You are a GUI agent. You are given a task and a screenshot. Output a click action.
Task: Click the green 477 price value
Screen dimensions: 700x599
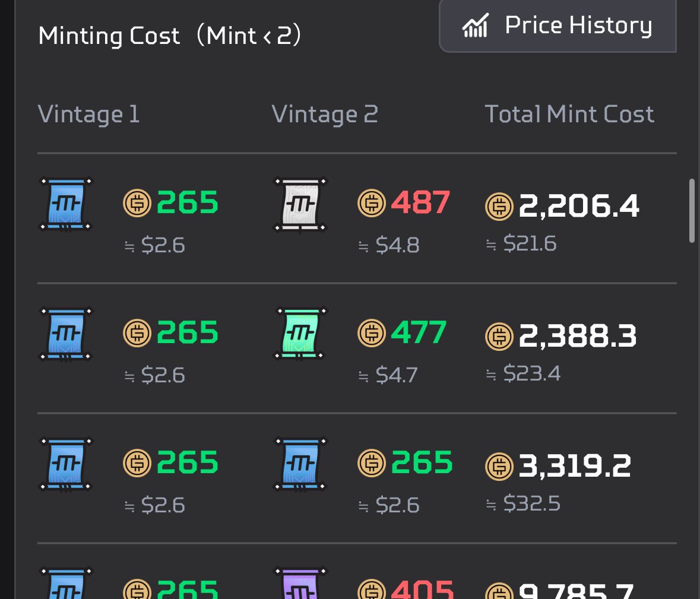419,332
